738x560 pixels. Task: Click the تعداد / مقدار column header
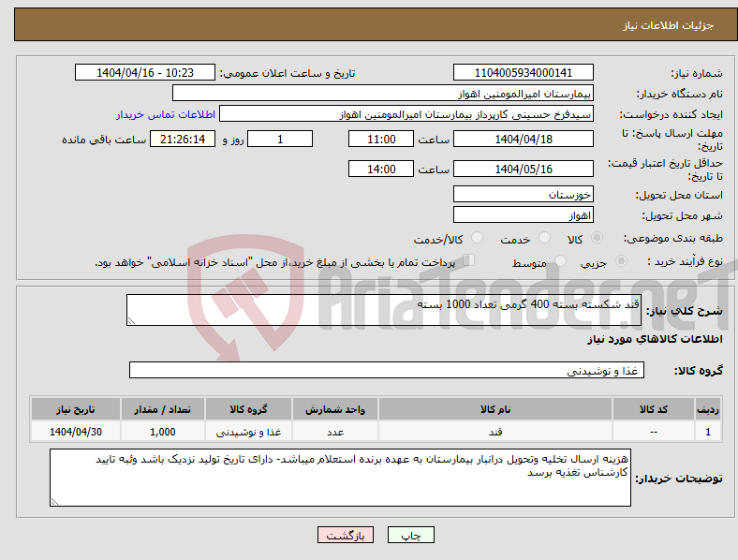tap(163, 409)
